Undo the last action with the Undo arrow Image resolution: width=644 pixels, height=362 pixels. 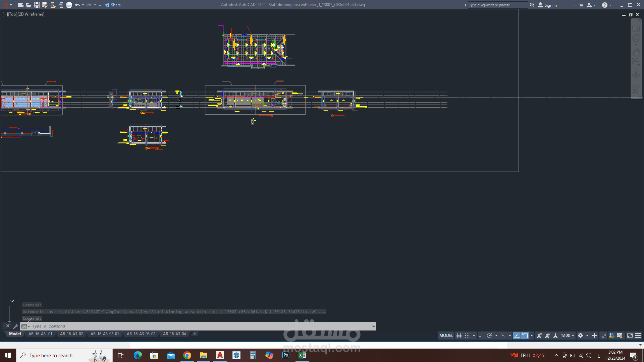[77, 5]
